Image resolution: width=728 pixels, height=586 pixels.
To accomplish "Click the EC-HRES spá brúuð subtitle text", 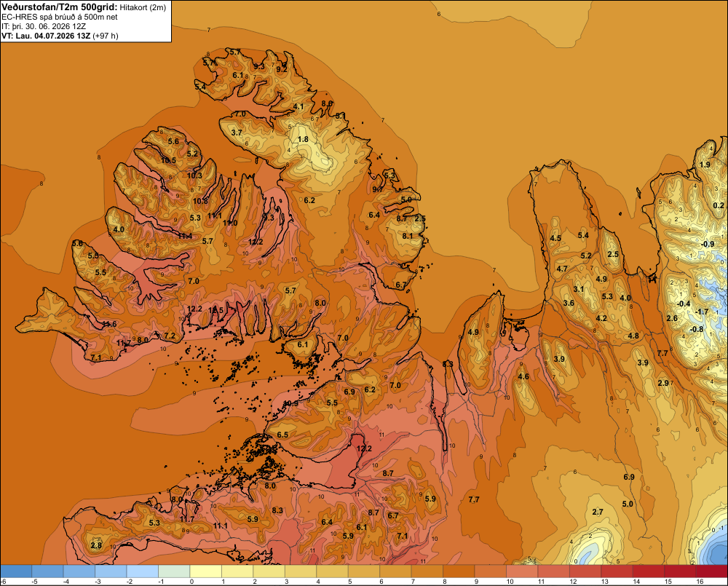I will pyautogui.click(x=60, y=17).
